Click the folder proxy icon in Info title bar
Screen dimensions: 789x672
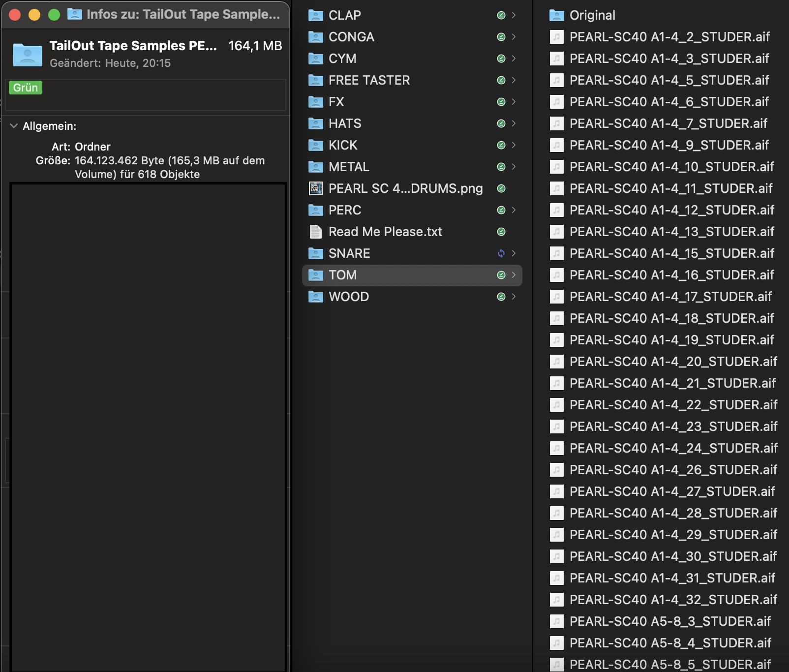[74, 14]
